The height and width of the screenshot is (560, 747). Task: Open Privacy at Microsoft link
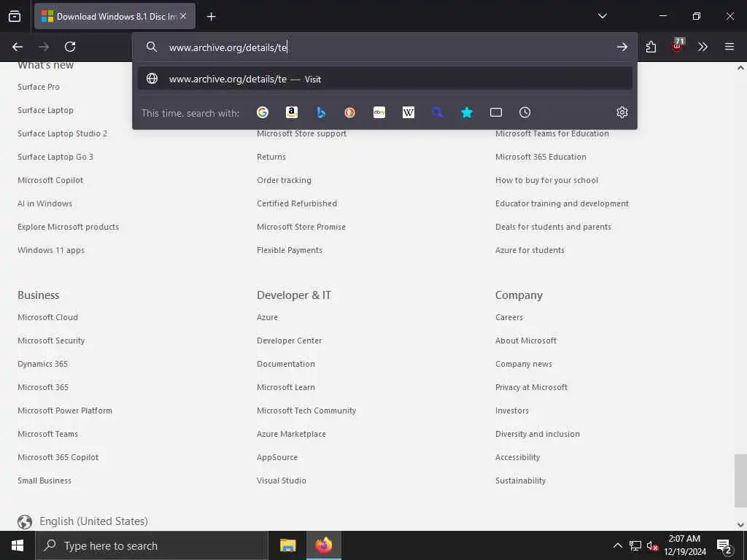[x=531, y=387]
